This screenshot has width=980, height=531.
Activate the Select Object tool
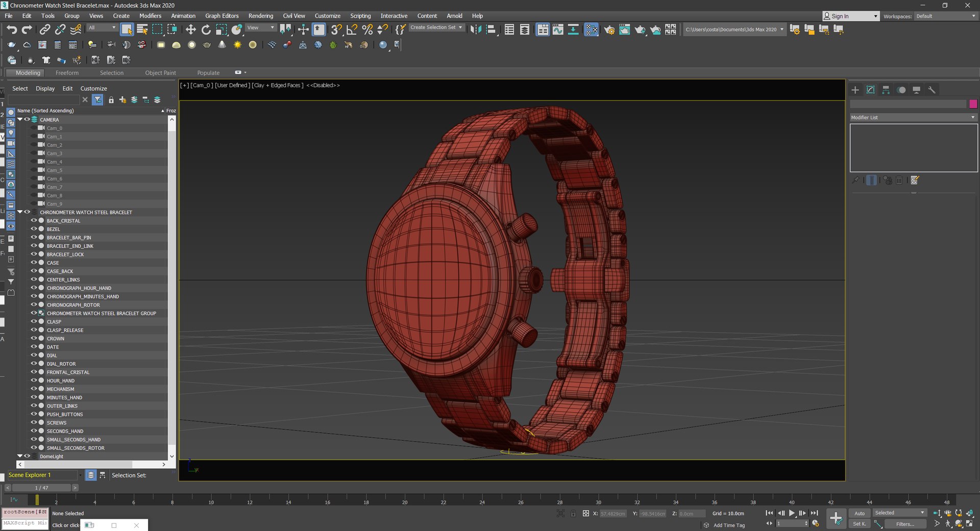127,30
